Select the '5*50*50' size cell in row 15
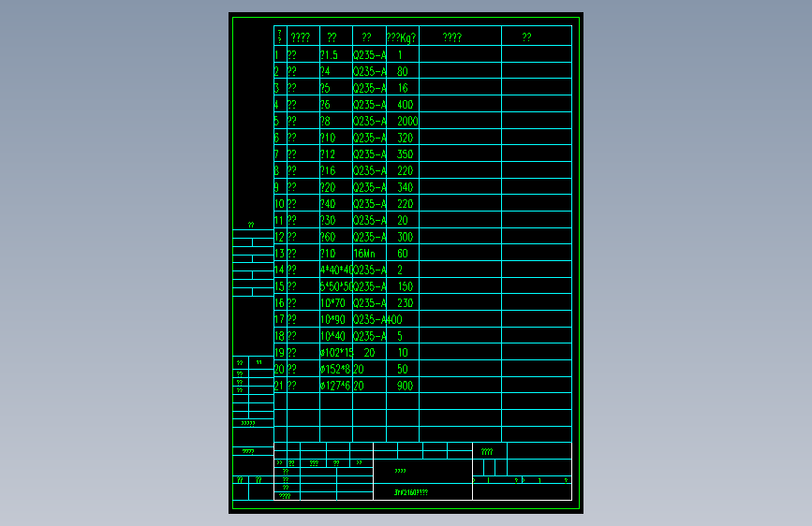Image resolution: width=812 pixels, height=526 pixels. point(336,286)
